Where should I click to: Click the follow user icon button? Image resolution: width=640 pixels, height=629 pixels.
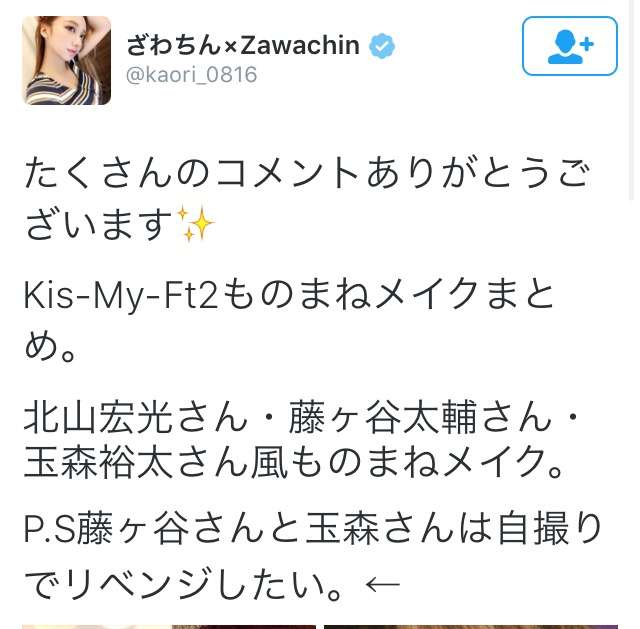coord(569,46)
